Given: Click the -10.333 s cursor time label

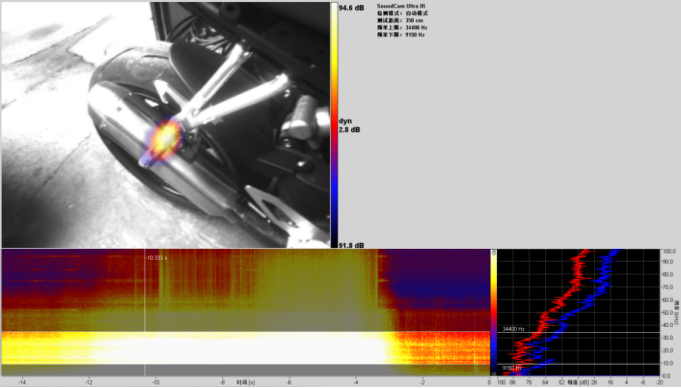Looking at the screenshot, I should (x=156, y=258).
